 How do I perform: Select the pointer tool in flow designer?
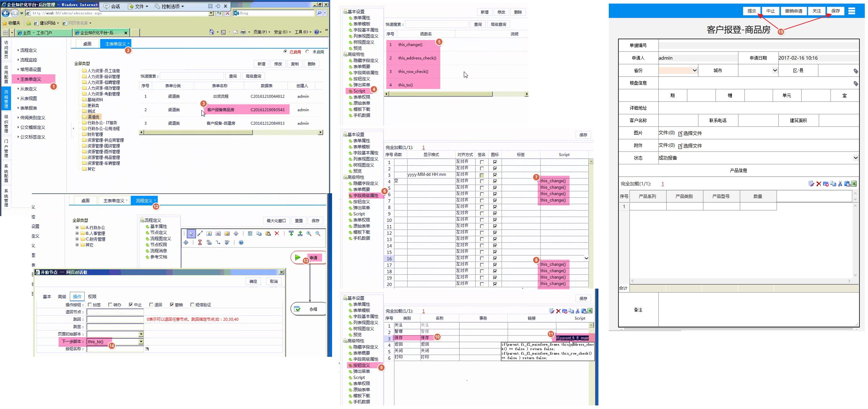[191, 234]
